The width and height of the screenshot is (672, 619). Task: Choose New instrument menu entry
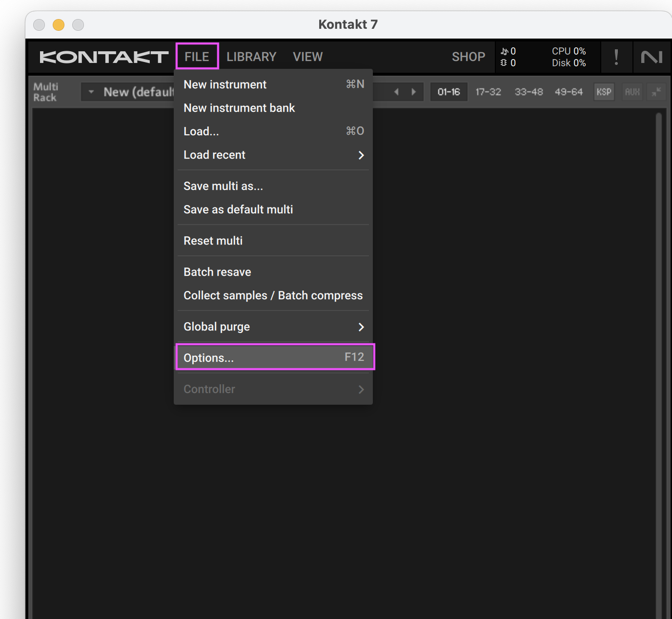(x=273, y=84)
